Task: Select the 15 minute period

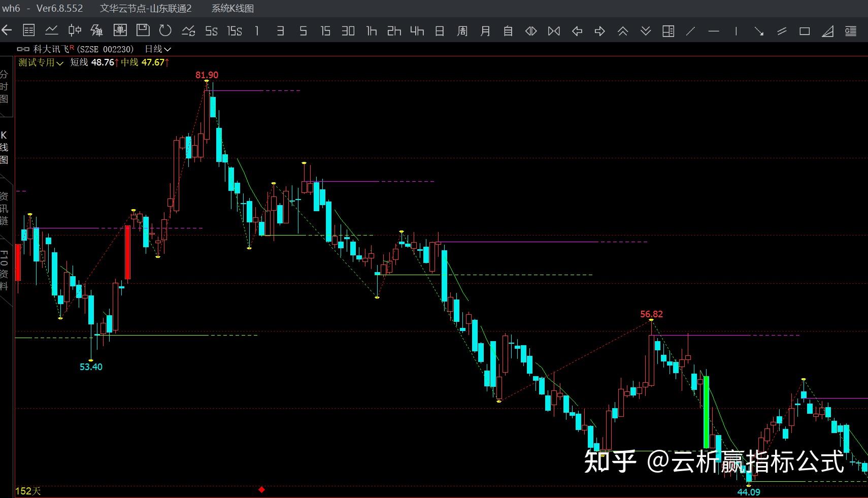Action: pos(325,31)
